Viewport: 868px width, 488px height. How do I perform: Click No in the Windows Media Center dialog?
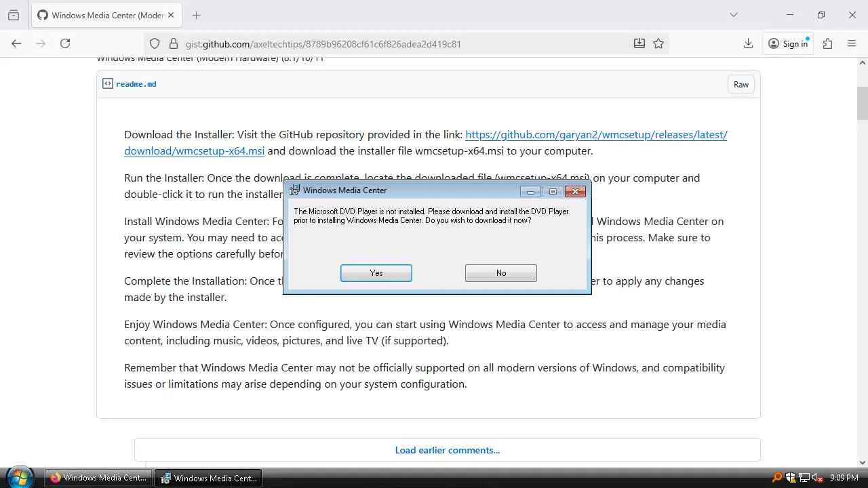(x=501, y=273)
